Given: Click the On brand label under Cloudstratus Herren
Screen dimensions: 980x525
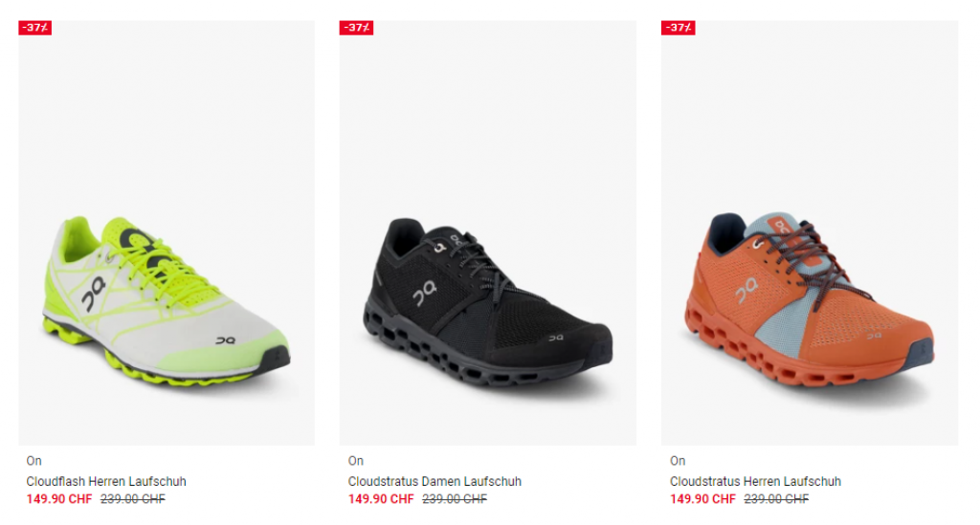Looking at the screenshot, I should point(678,461).
